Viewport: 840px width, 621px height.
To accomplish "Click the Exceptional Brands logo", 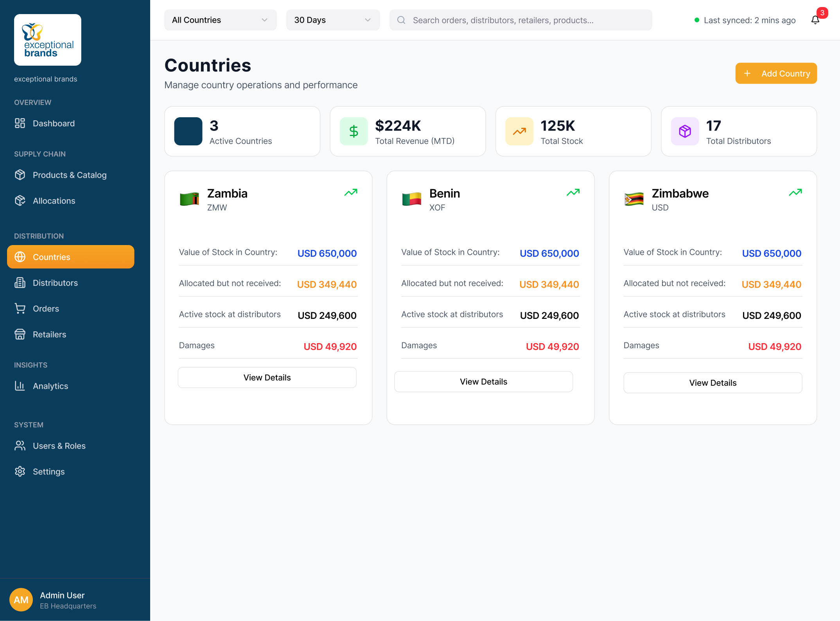I will (48, 40).
